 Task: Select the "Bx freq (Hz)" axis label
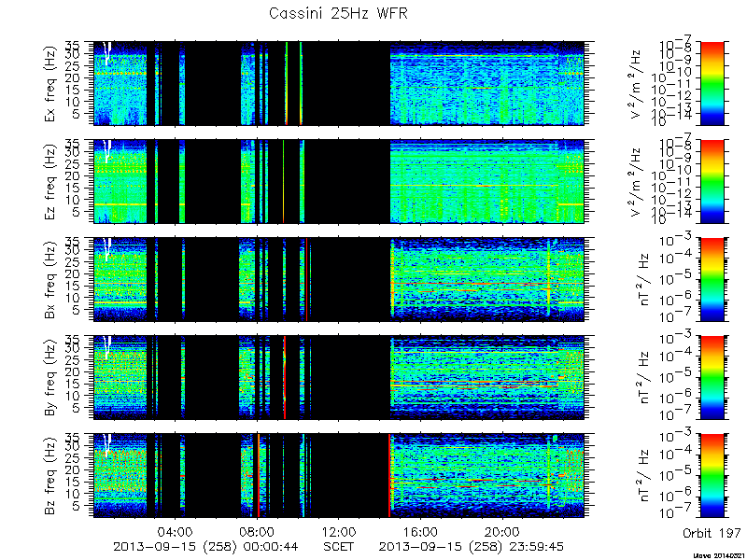point(50,280)
